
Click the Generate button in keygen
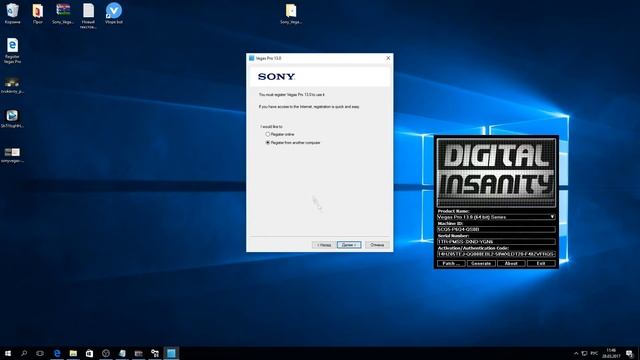tap(481, 264)
